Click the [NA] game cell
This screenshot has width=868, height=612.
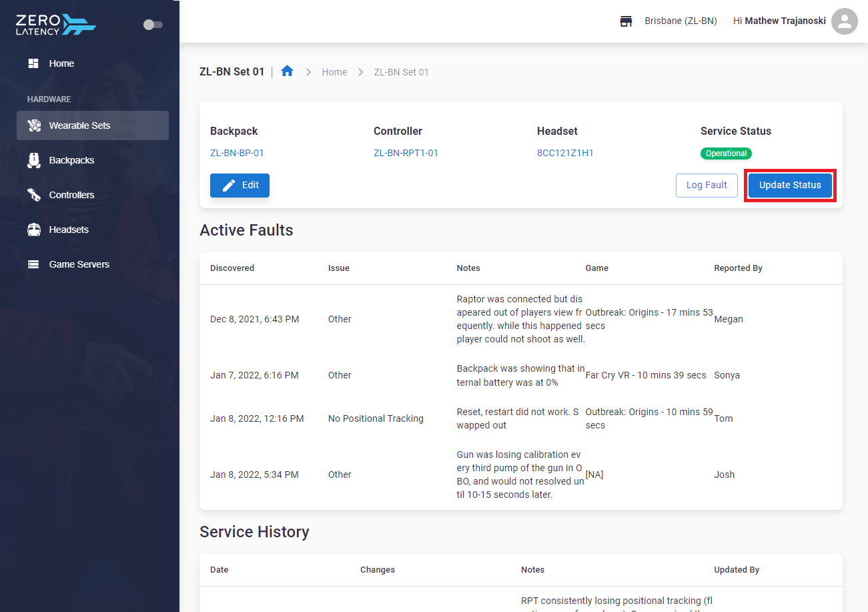594,475
